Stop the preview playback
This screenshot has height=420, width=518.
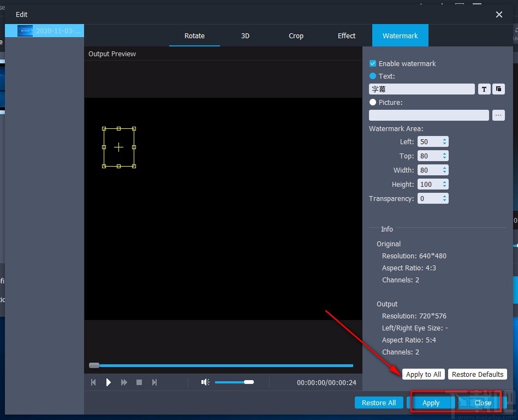click(x=139, y=382)
